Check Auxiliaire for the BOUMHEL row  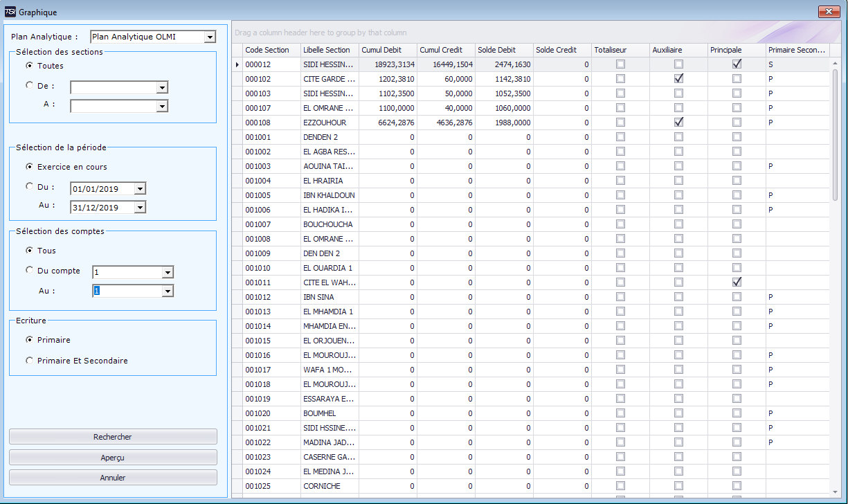pyautogui.click(x=678, y=413)
